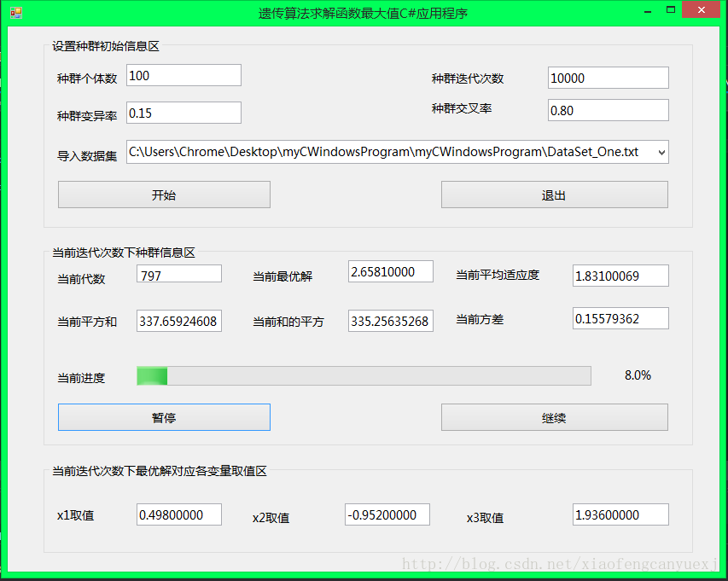Screen dimensions: 728x581
Task: Click the 当前进度 label
Action: click(x=81, y=378)
